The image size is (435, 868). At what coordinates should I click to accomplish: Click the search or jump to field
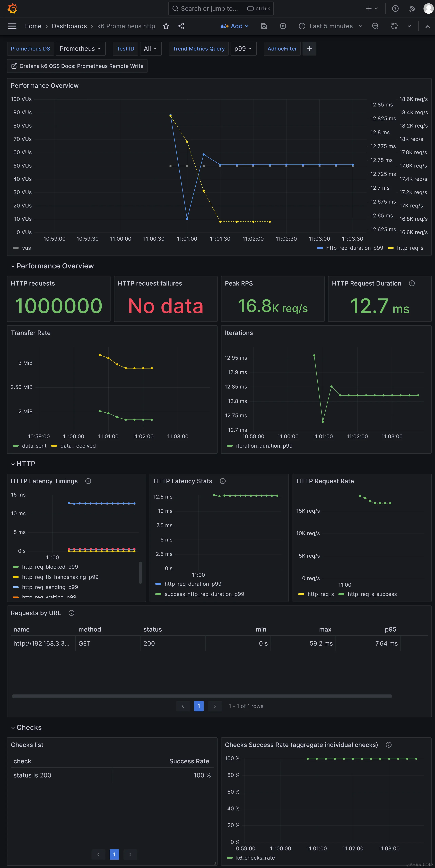(x=209, y=9)
